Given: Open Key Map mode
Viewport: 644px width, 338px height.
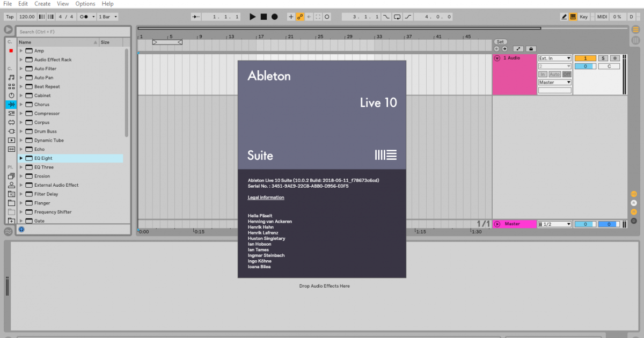Looking at the screenshot, I should (x=584, y=17).
